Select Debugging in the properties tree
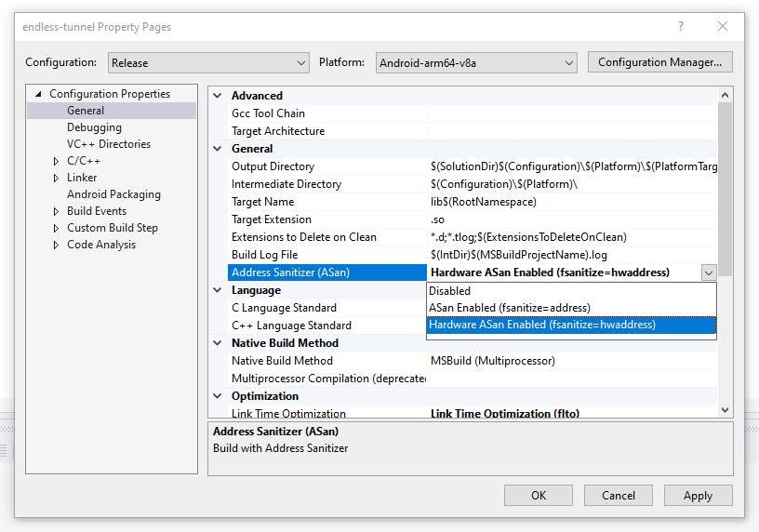759x532 pixels. tap(94, 127)
